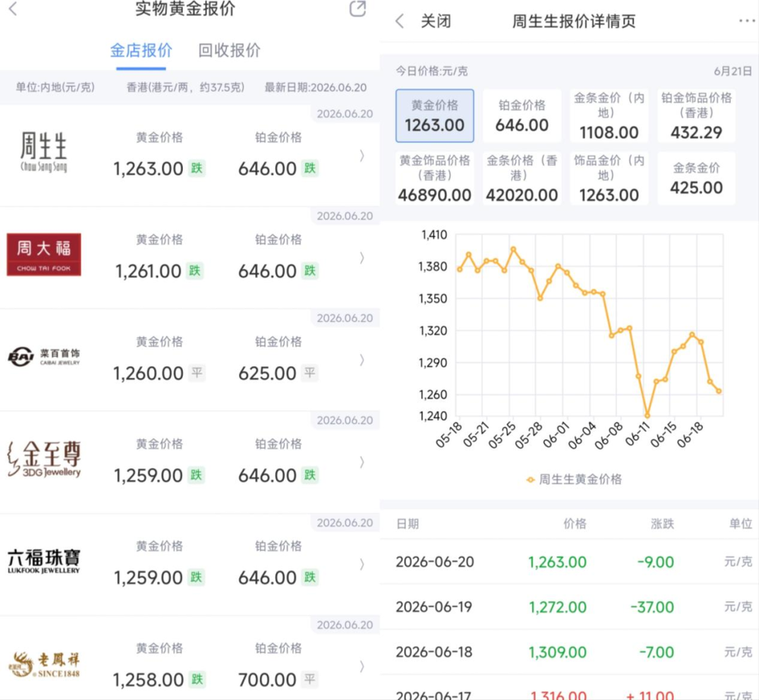Tap 最新日期:2026.06.20 label
The height and width of the screenshot is (700, 759).
[316, 87]
